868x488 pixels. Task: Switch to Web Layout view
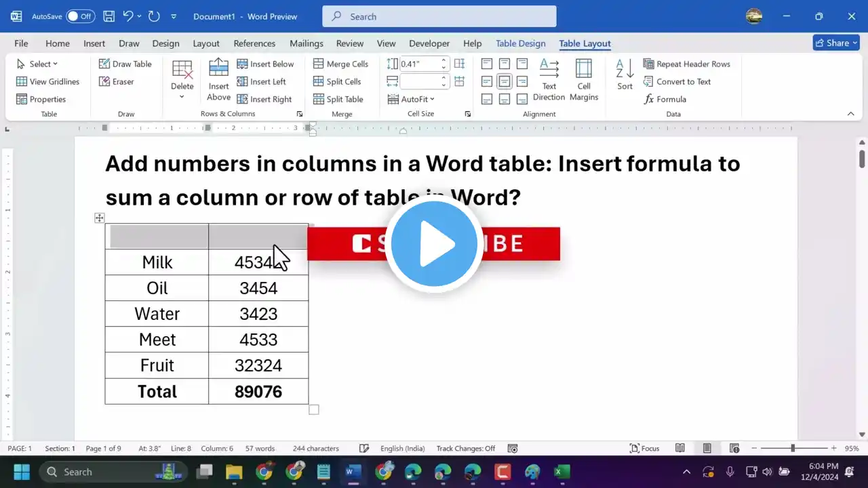click(734, 449)
